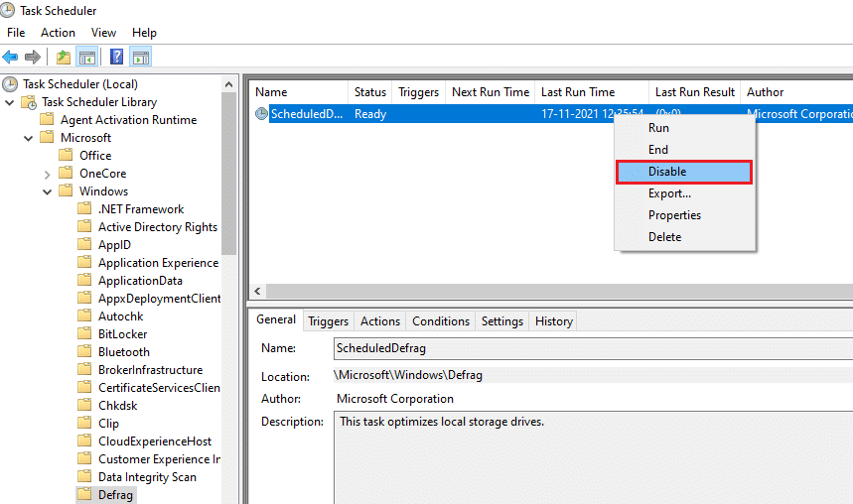
Task: Click the clock icon beside Task Scheduler (Local)
Action: (x=10, y=84)
